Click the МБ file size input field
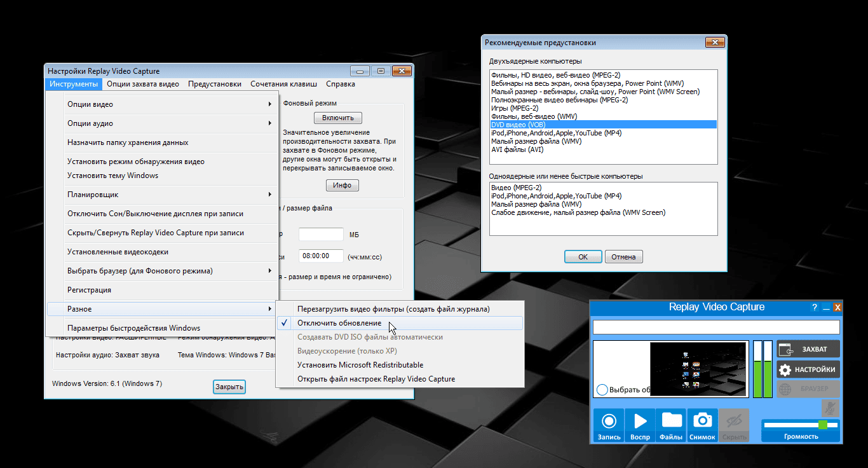This screenshot has width=868, height=468. coord(321,235)
